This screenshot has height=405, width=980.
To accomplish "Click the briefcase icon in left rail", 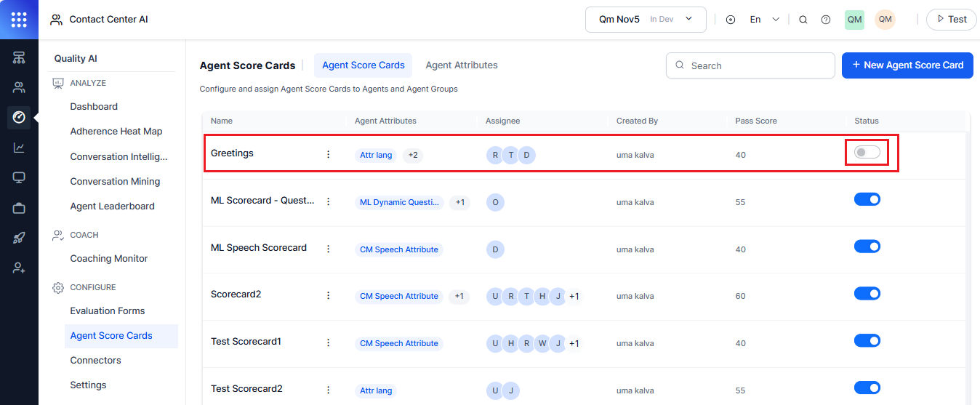I will tap(19, 208).
